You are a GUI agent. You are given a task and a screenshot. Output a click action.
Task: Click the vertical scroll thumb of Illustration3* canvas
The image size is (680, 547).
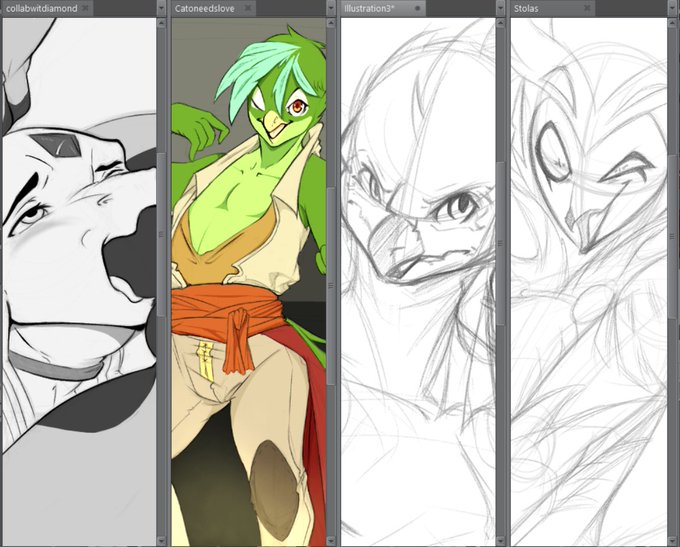coord(500,243)
